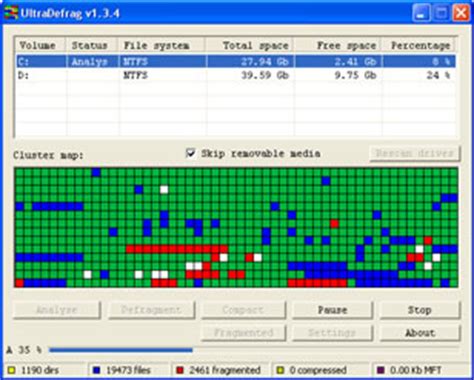
Task: Click the 35 % progress label
Action: (24, 350)
